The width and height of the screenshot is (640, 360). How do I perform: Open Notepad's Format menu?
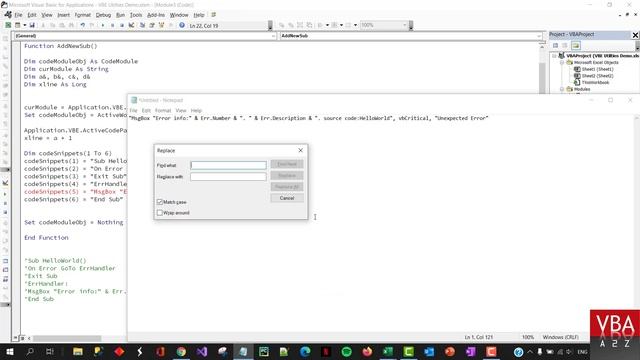coord(163,111)
